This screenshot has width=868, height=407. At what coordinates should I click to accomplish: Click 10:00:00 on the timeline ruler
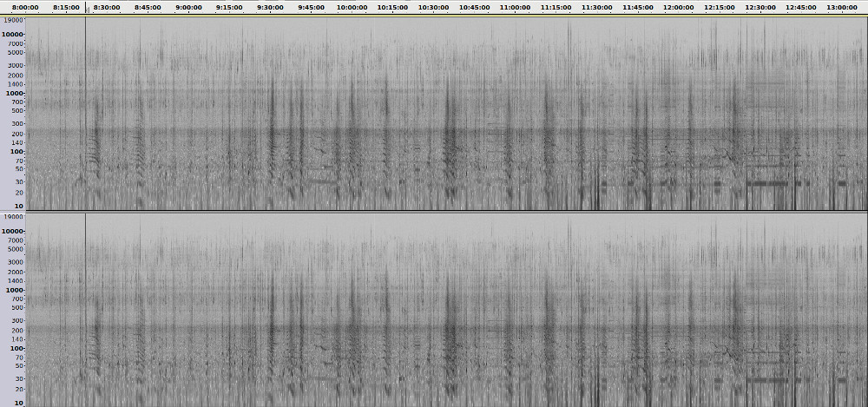point(352,7)
